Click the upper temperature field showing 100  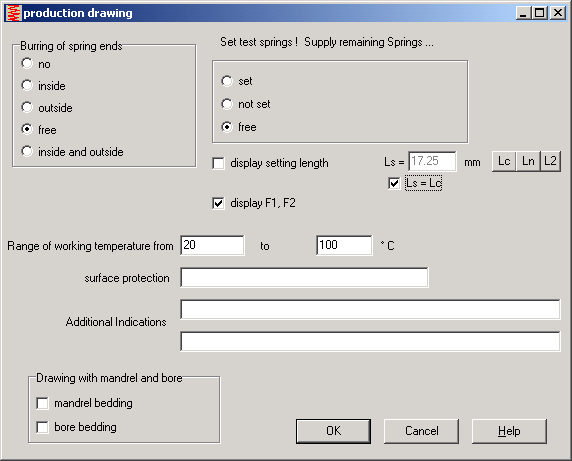344,245
